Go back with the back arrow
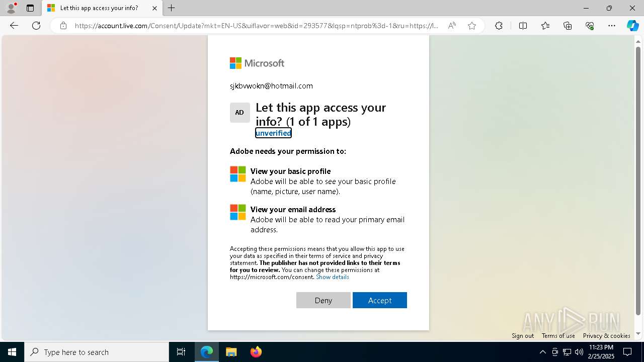Viewport: 644px width, 362px height. [x=14, y=26]
